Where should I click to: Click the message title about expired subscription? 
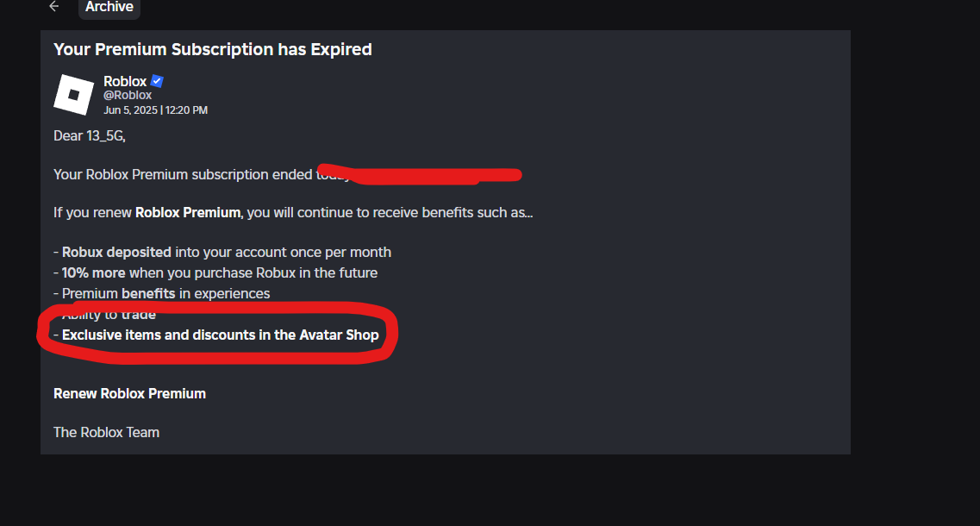coord(212,49)
